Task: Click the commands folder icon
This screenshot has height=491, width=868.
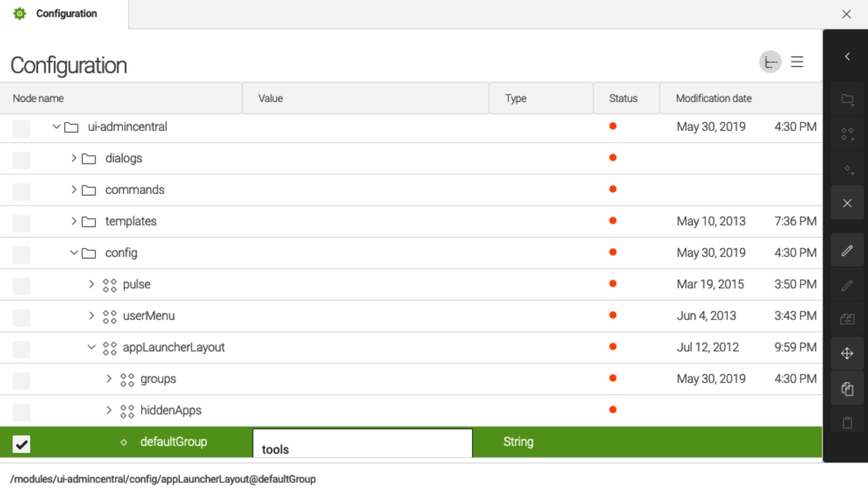Action: pos(89,190)
